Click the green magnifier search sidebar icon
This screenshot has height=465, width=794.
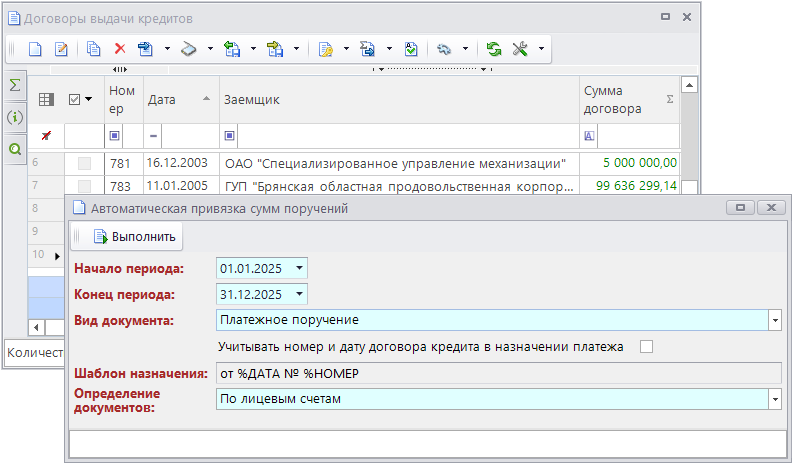point(15,149)
